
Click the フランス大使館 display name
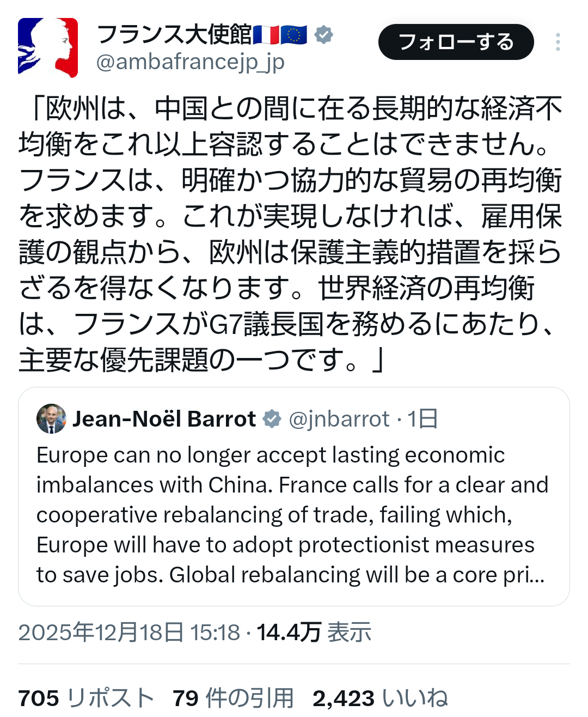click(x=174, y=35)
